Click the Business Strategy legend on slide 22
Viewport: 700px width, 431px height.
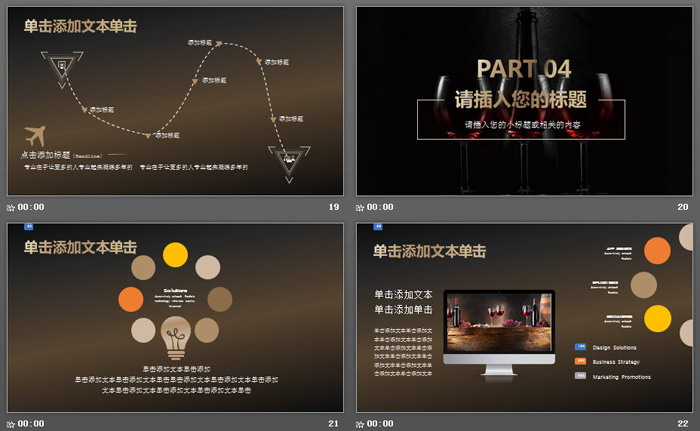616,362
